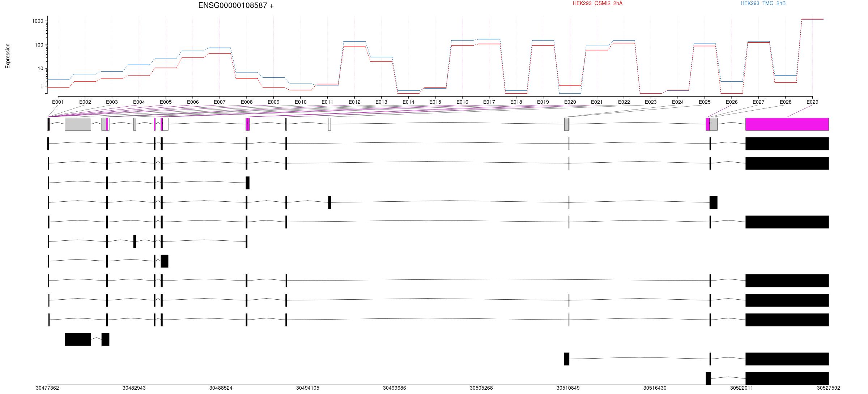Click the widest gray exon box in gene model
This screenshot has width=868, height=394.
78,124
